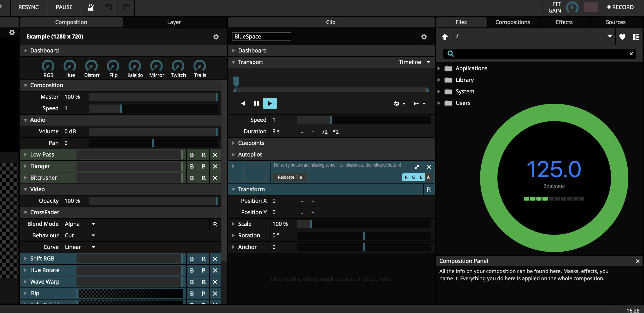The width and height of the screenshot is (644, 313).
Task: Expand the Scale parameter
Action: [233, 224]
